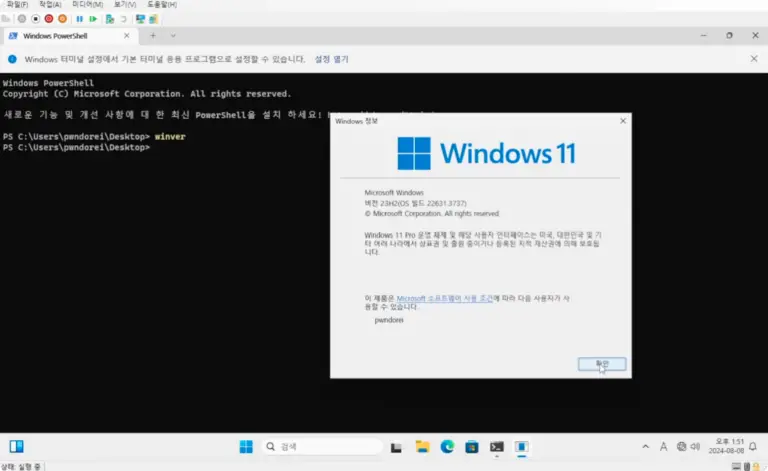
Task: Click the grey Start VM toolbar icon
Action: coord(22,19)
